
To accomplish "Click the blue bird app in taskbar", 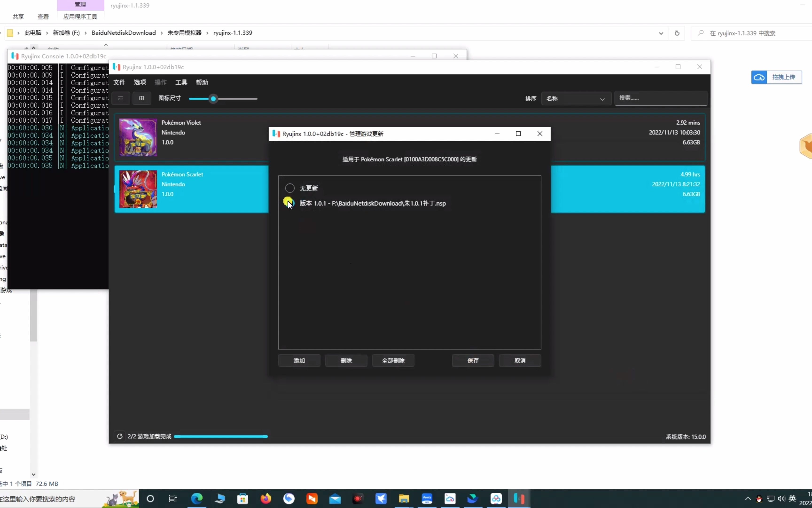I will (381, 499).
